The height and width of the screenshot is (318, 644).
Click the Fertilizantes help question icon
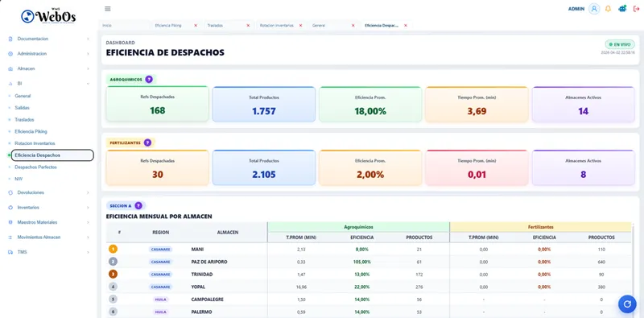pyautogui.click(x=147, y=142)
